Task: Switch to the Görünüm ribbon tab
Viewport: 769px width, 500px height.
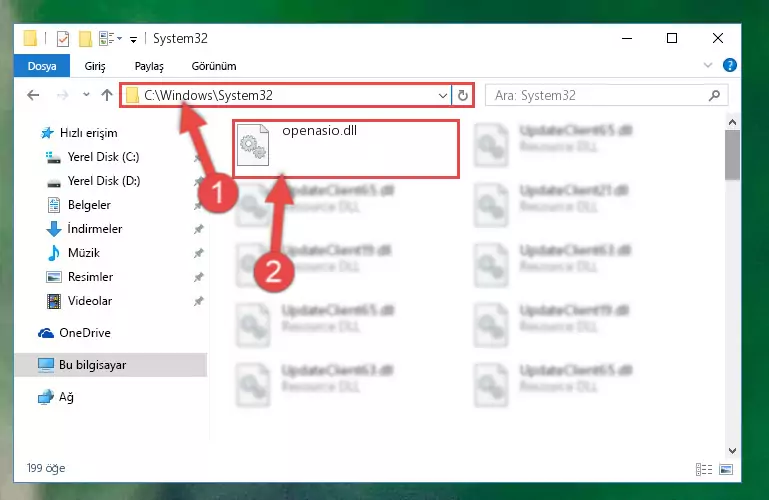Action: click(214, 66)
